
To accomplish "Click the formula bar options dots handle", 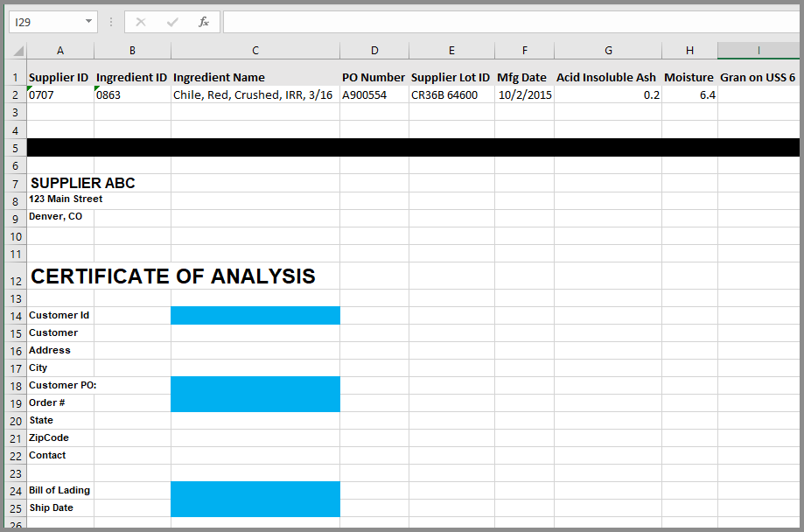I will 111,22.
